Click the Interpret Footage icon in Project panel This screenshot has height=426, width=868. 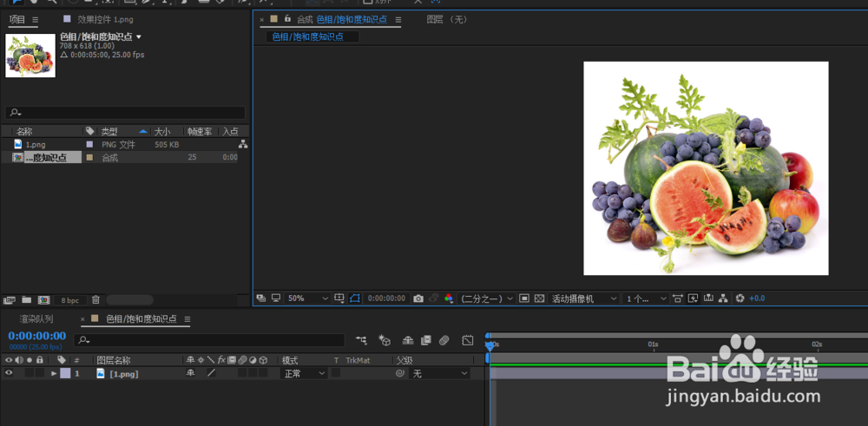(x=9, y=300)
